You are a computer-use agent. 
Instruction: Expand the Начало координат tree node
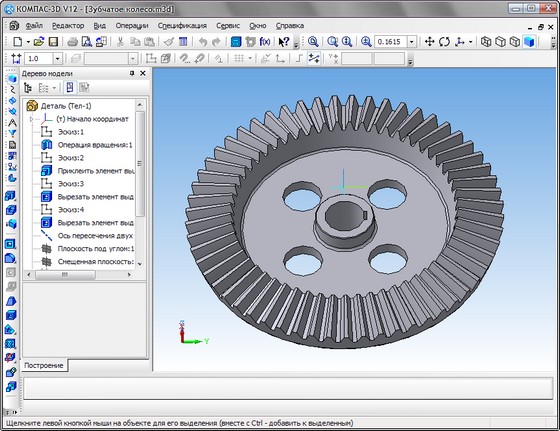pos(31,119)
